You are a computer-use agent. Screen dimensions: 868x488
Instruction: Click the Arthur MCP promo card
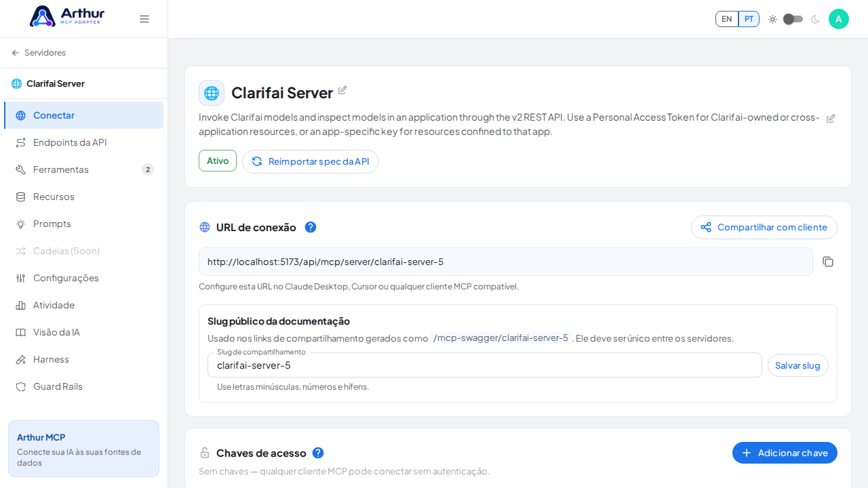pos(83,449)
